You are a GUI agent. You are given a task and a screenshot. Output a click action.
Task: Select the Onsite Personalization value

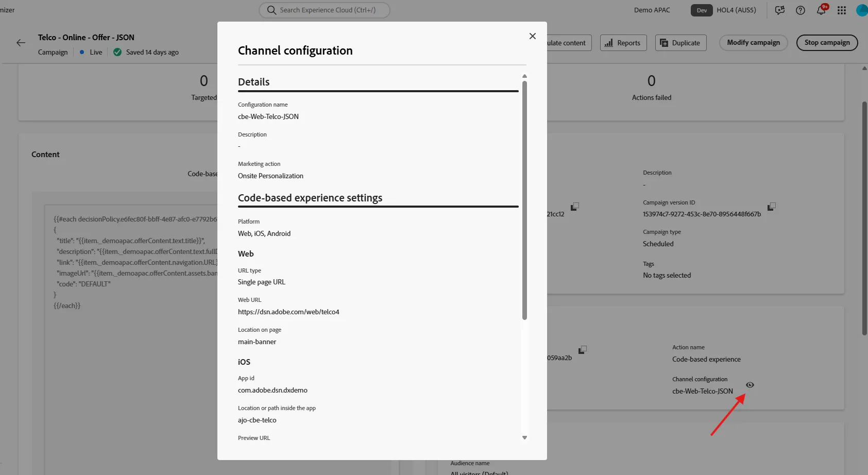tap(270, 176)
